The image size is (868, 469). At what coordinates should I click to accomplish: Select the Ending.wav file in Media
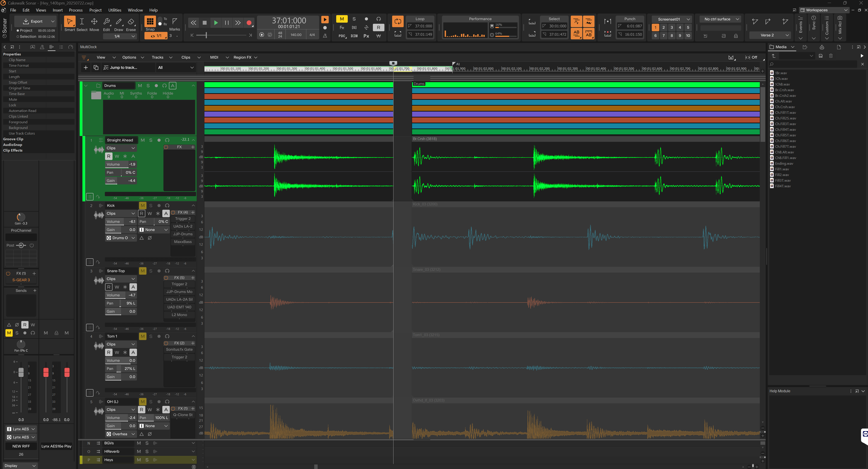[x=784, y=163]
